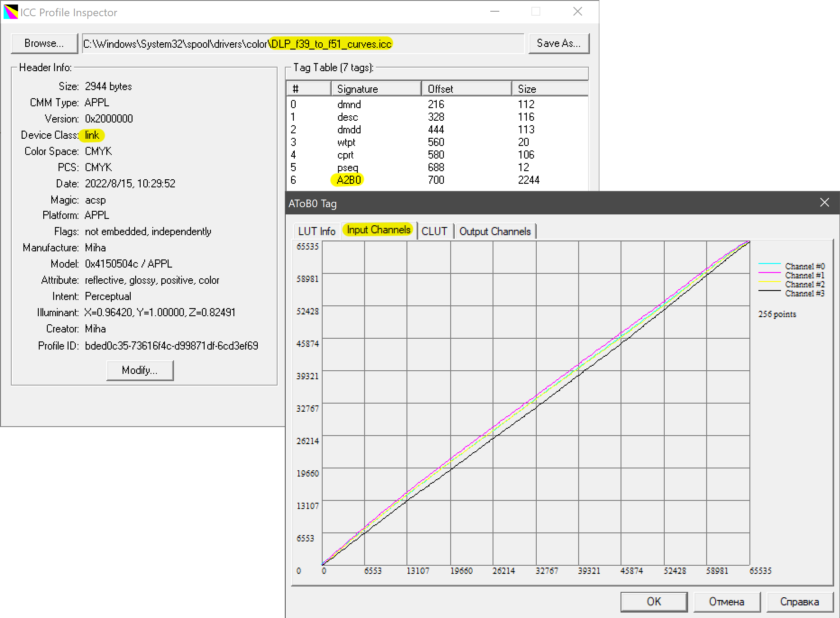Switch to the LUT Info tab
Image resolution: width=840 pixels, height=618 pixels.
[x=316, y=231]
